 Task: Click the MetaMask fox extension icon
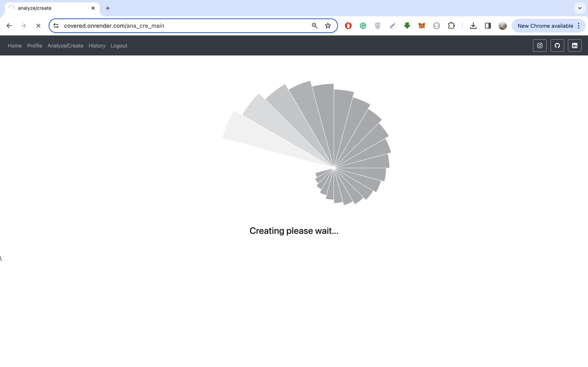point(422,26)
